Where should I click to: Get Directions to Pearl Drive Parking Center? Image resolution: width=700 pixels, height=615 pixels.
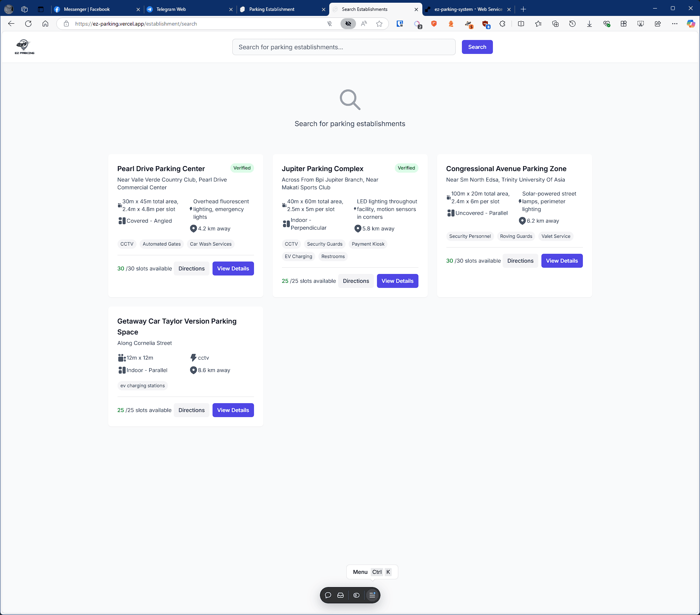click(191, 269)
